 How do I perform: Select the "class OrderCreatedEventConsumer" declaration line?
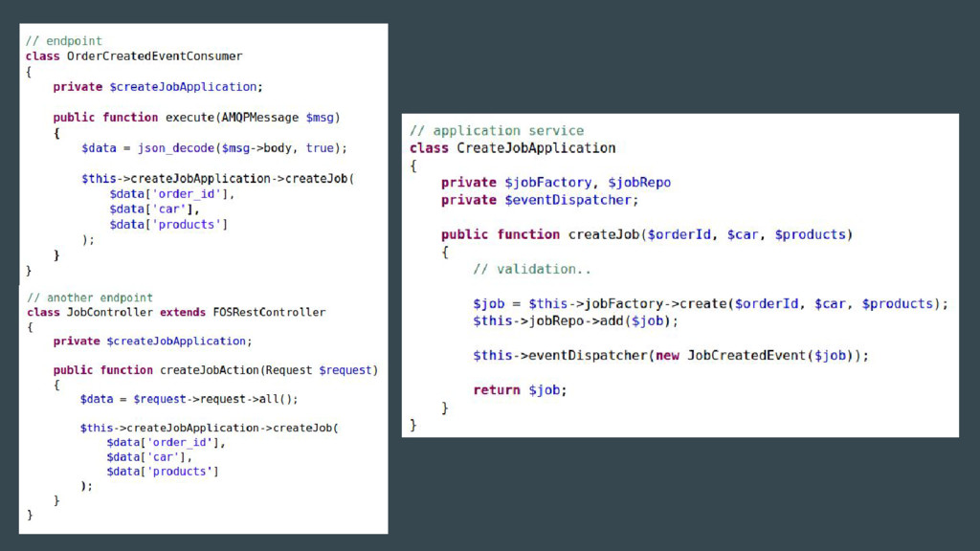(x=134, y=56)
